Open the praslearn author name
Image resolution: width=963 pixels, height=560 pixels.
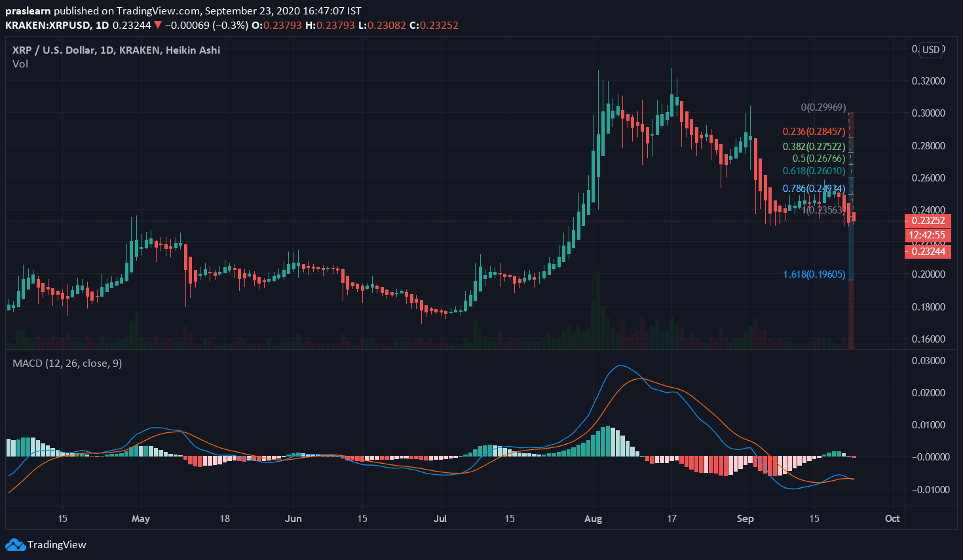28,11
